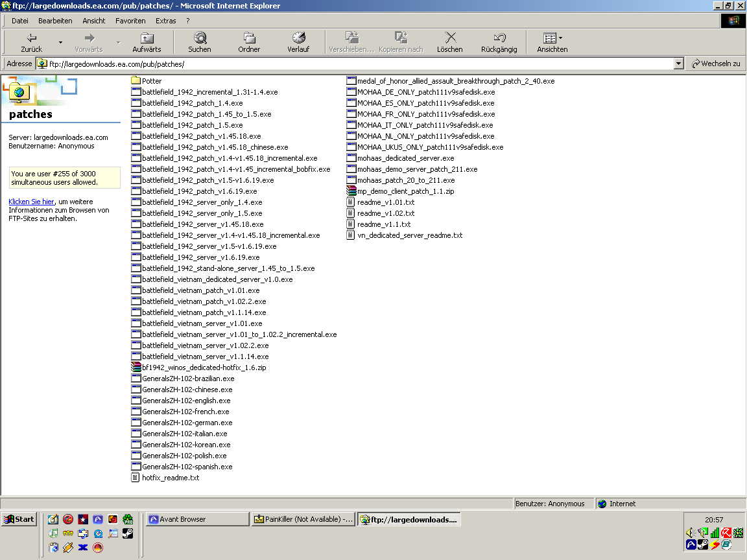This screenshot has height=560, width=747.
Task: Click the volume speaker tray icon
Action: tap(691, 533)
